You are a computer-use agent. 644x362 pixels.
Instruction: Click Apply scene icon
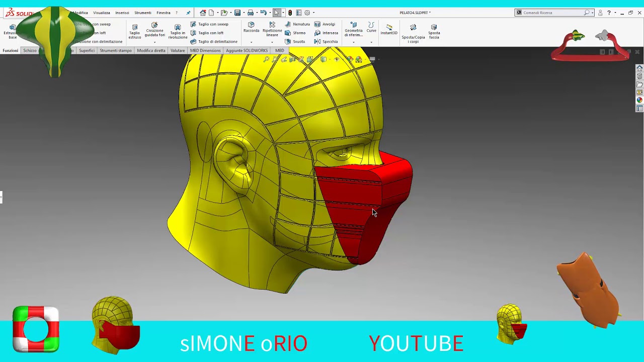[x=358, y=59]
